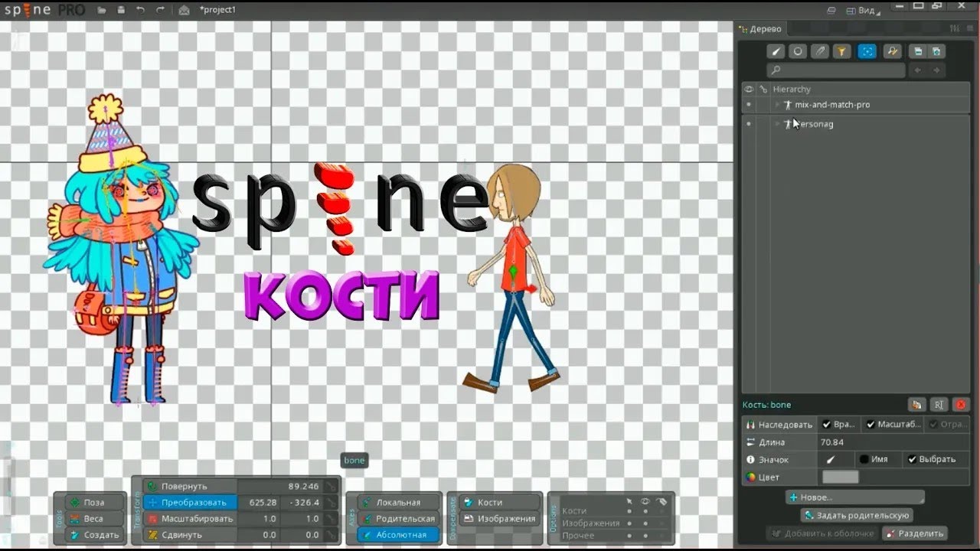
Task: Click the bone label on the canvas
Action: (354, 461)
